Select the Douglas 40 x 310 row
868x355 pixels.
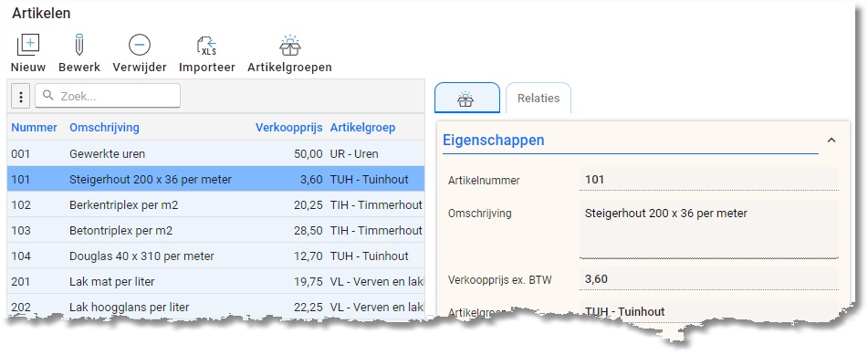point(216,256)
